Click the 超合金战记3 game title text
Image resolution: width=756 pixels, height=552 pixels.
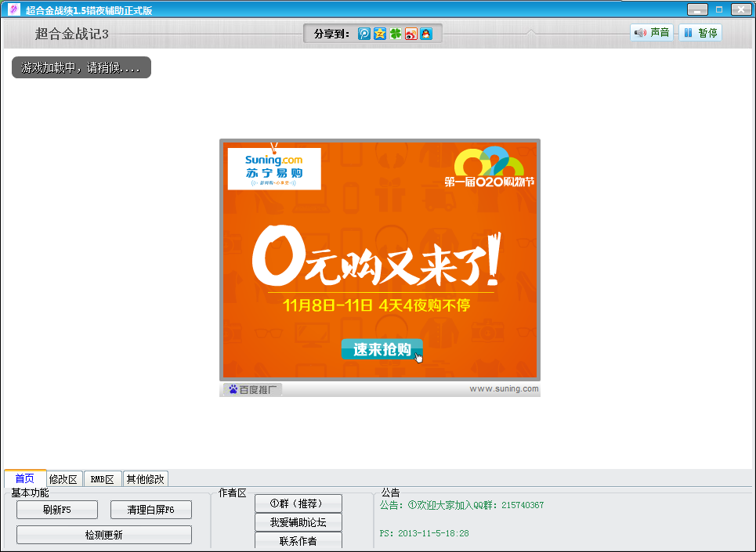tap(71, 34)
